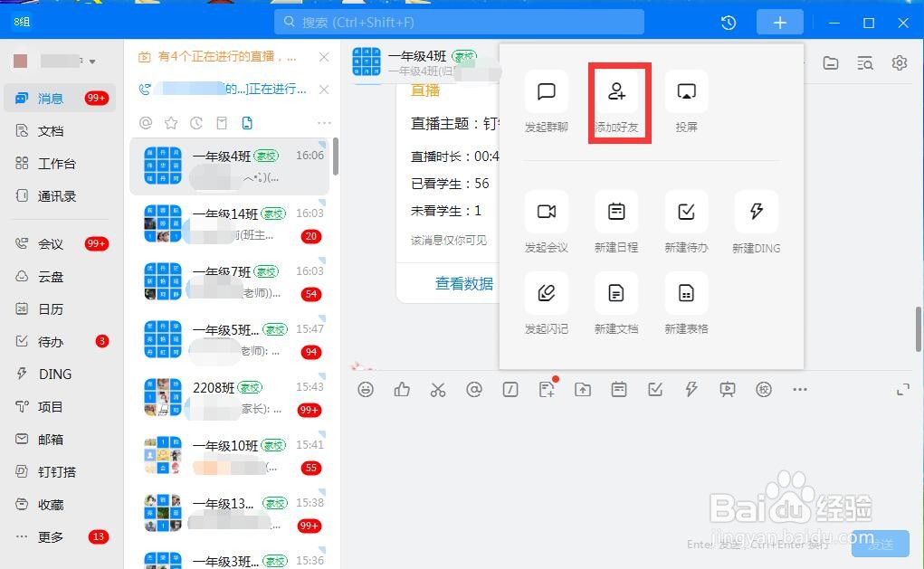Click the plus button in title bar
The height and width of the screenshot is (569, 924).
pyautogui.click(x=779, y=23)
